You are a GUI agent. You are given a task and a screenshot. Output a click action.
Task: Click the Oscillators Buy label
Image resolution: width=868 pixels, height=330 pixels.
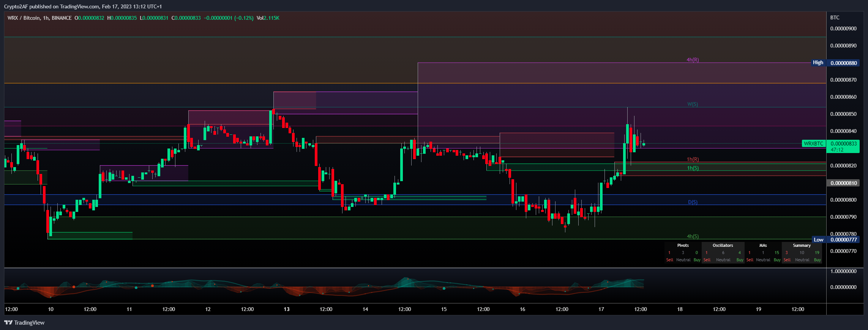pos(740,260)
